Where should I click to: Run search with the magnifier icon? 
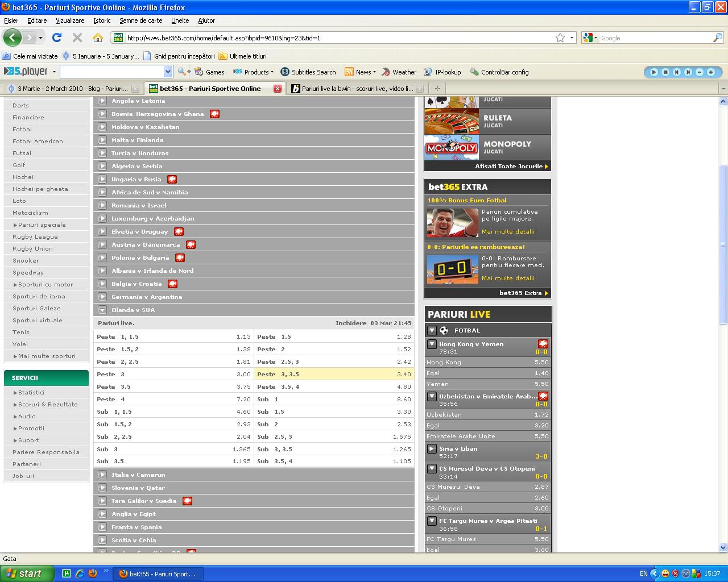[718, 38]
